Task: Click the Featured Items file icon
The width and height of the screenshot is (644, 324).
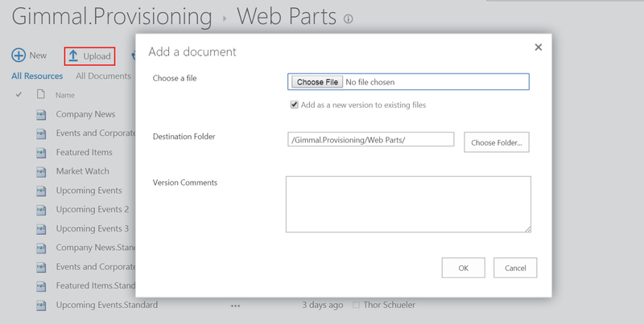Action: coord(41,152)
